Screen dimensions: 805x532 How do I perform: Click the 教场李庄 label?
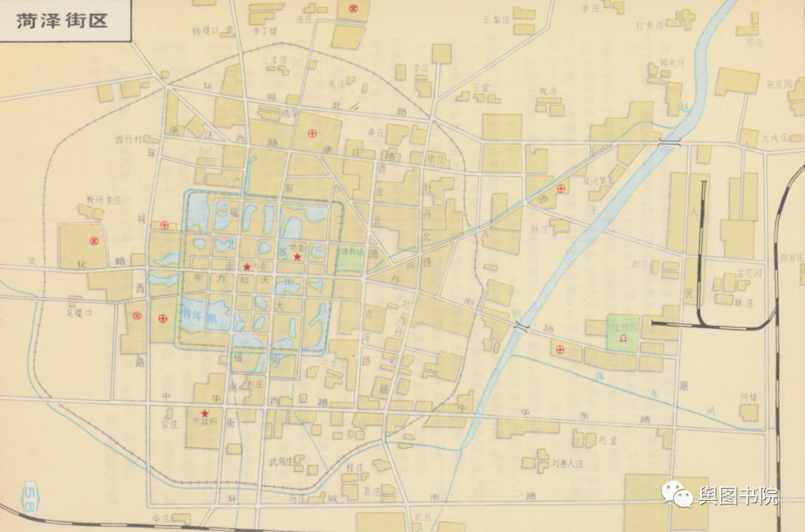103,200
